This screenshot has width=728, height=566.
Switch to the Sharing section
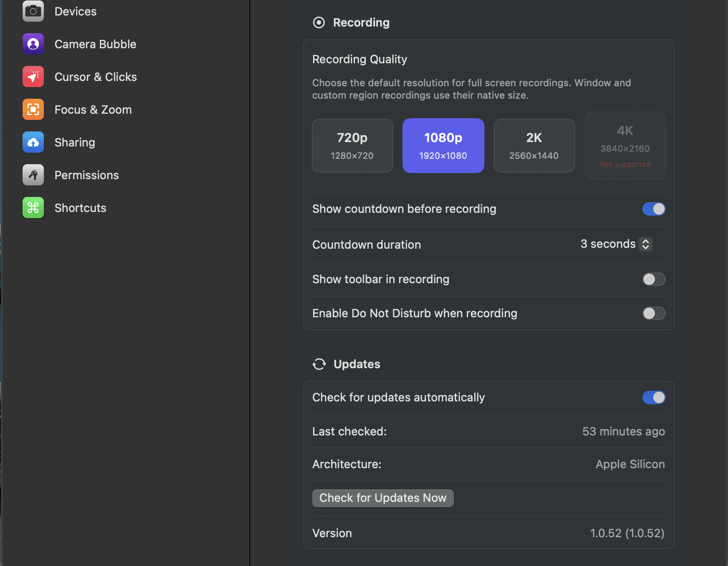(75, 142)
